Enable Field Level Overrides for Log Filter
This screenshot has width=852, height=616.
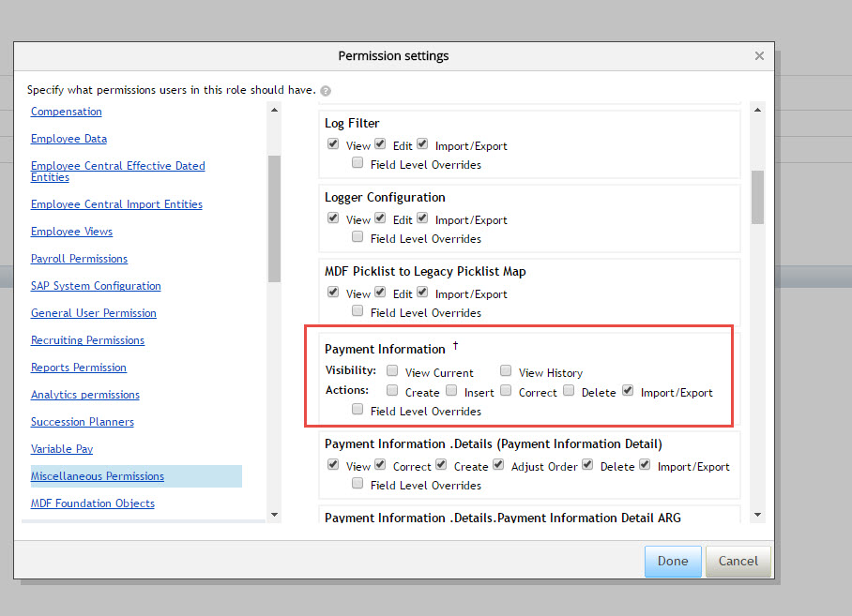click(358, 162)
